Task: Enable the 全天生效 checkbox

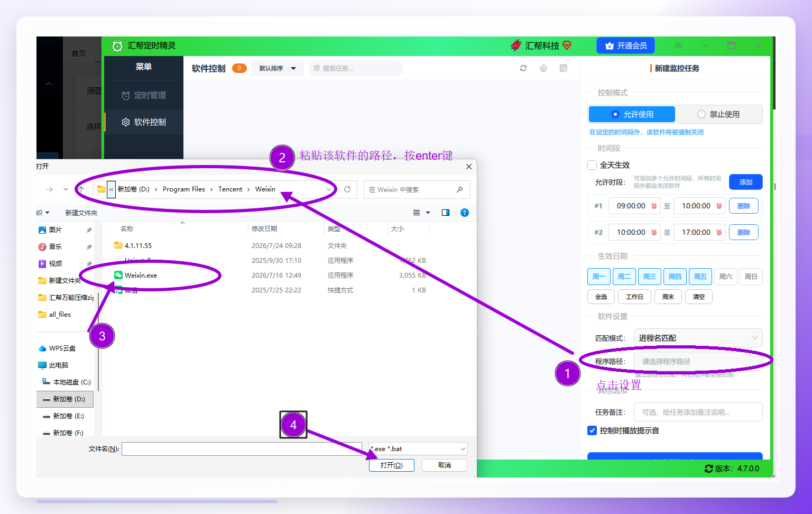Action: [x=593, y=165]
